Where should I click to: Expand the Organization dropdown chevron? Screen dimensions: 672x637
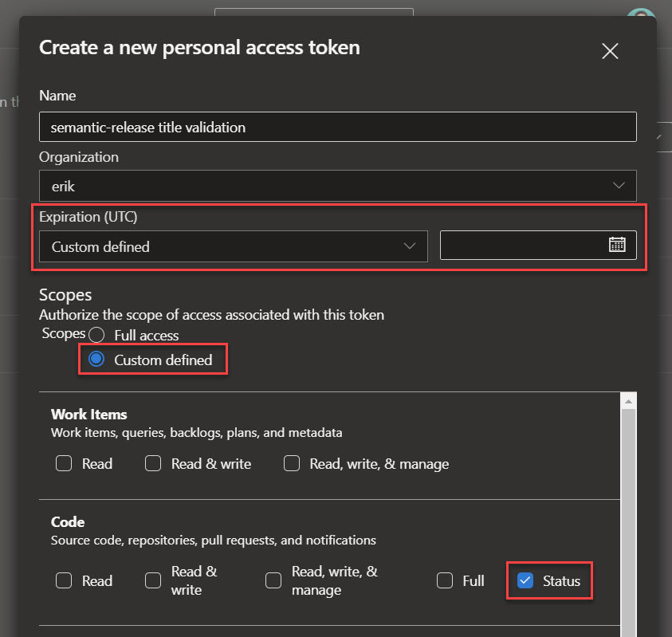[619, 186]
